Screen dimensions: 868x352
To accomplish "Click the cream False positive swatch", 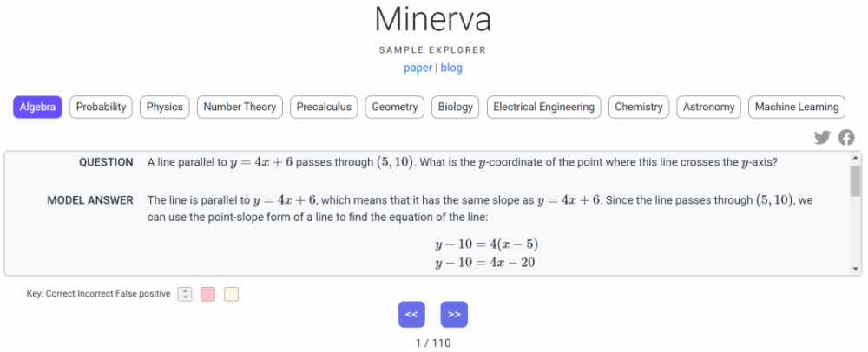I will (232, 295).
